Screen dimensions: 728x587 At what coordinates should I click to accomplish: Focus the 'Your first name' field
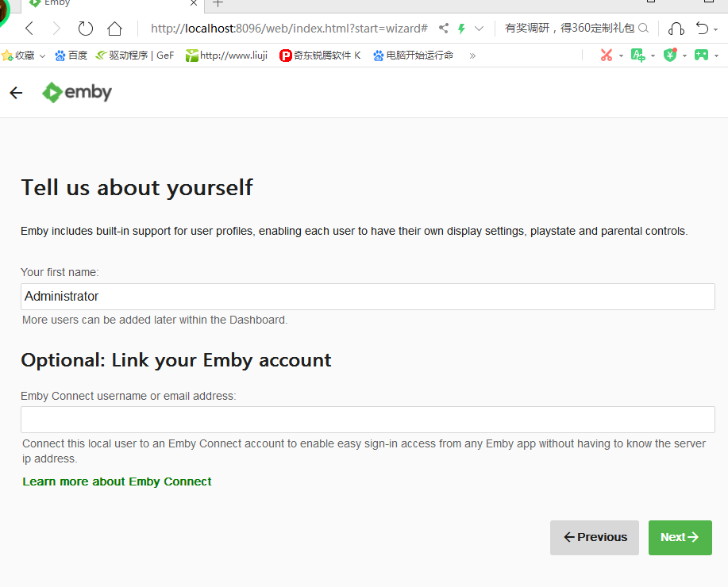368,297
